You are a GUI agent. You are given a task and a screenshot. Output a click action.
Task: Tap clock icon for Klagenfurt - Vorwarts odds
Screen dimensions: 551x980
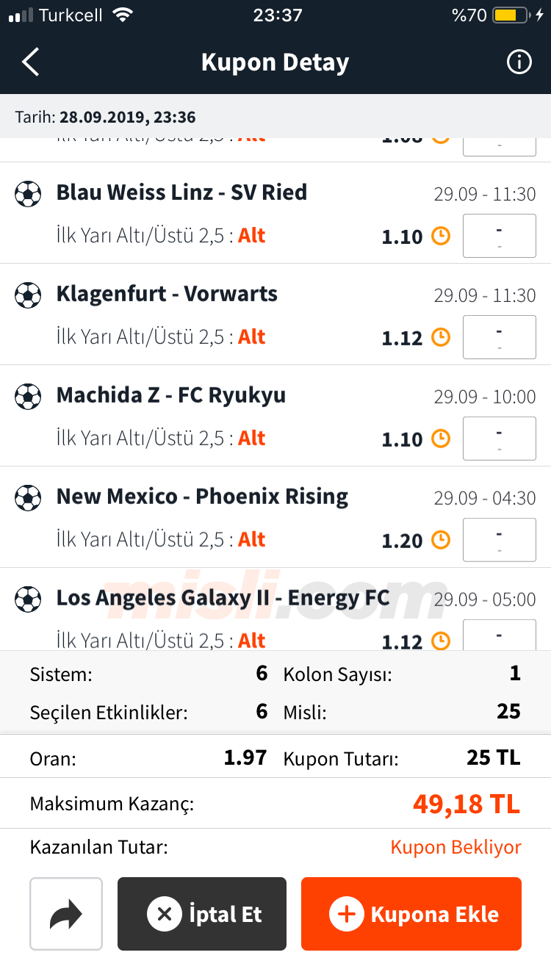[440, 337]
